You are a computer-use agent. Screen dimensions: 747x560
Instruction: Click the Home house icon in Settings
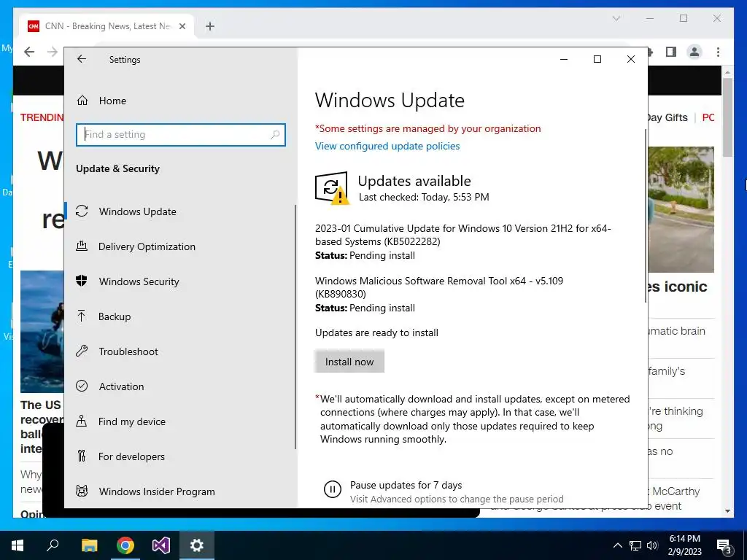tap(82, 101)
